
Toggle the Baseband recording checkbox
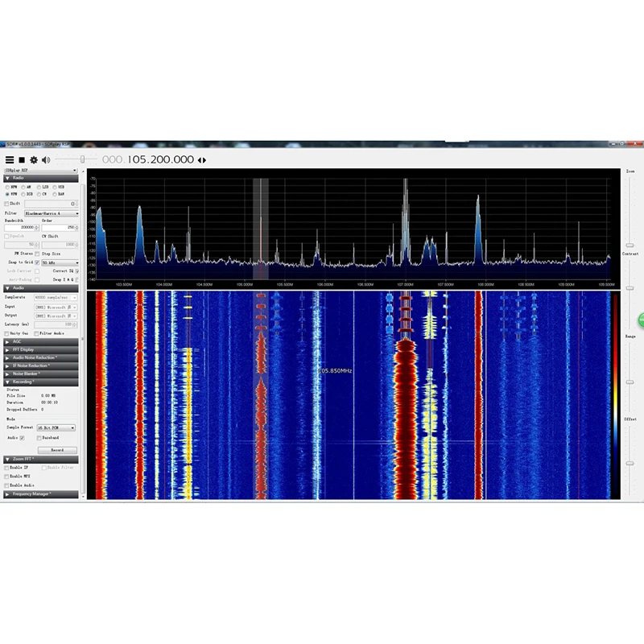(x=39, y=438)
